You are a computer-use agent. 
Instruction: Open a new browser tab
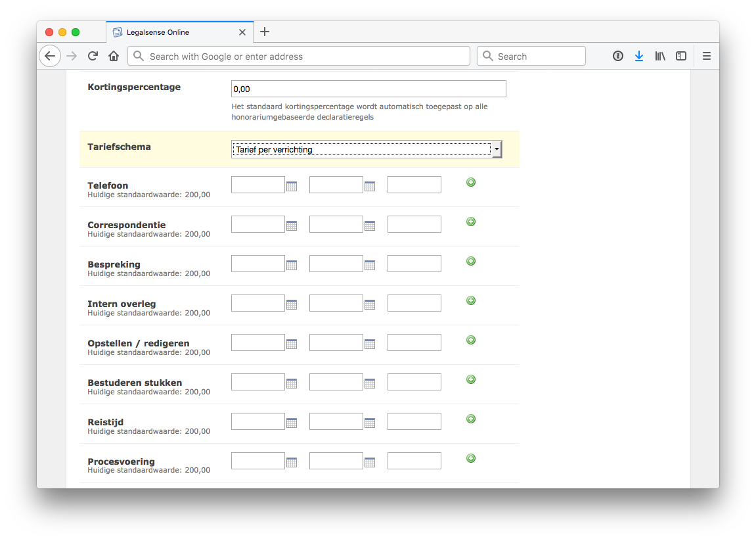pyautogui.click(x=265, y=32)
